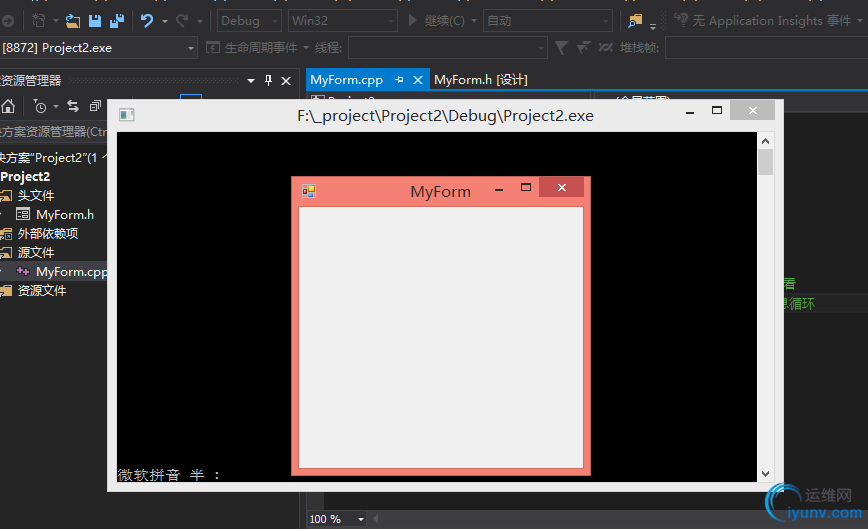
Task: Switch to the MyForm.h [设计] tab
Action: coord(480,80)
